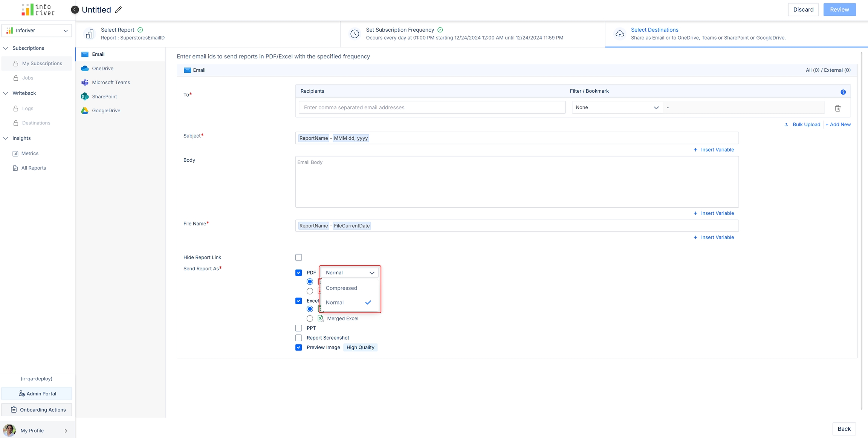The height and width of the screenshot is (438, 868).
Task: Click the pencil icon to rename Untitled
Action: click(x=118, y=10)
